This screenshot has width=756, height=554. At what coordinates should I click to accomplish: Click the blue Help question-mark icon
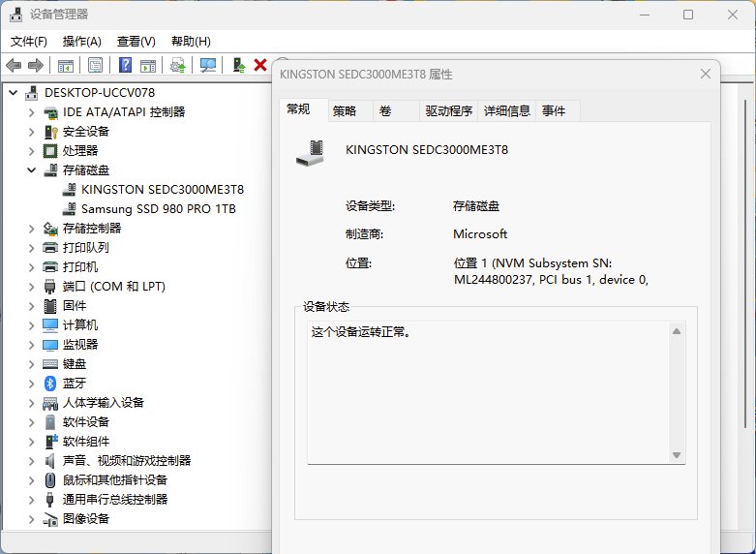[126, 65]
